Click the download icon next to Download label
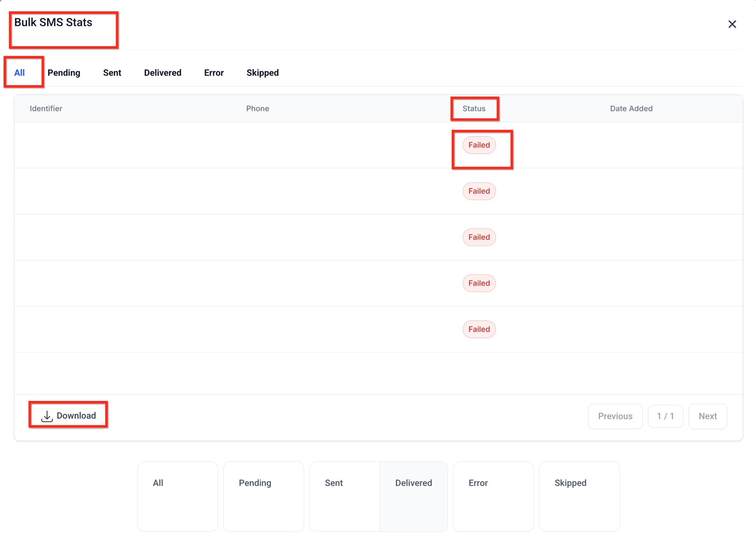The width and height of the screenshot is (756, 539). click(46, 416)
